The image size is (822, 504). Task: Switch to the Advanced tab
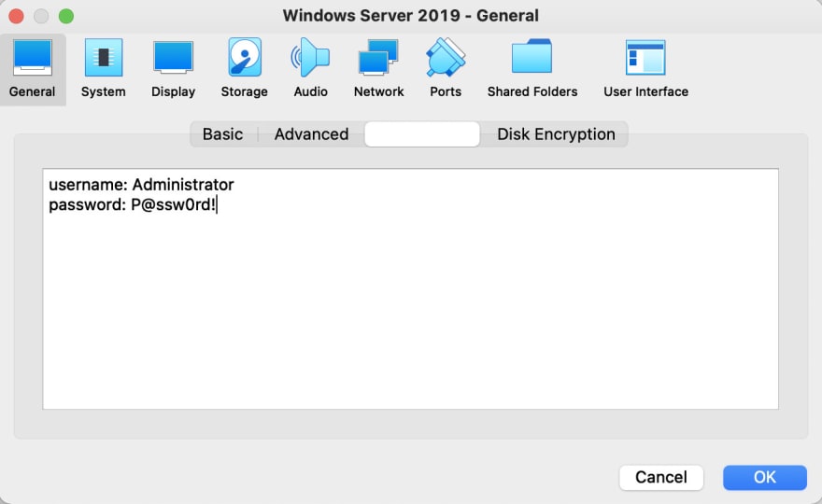pos(311,134)
